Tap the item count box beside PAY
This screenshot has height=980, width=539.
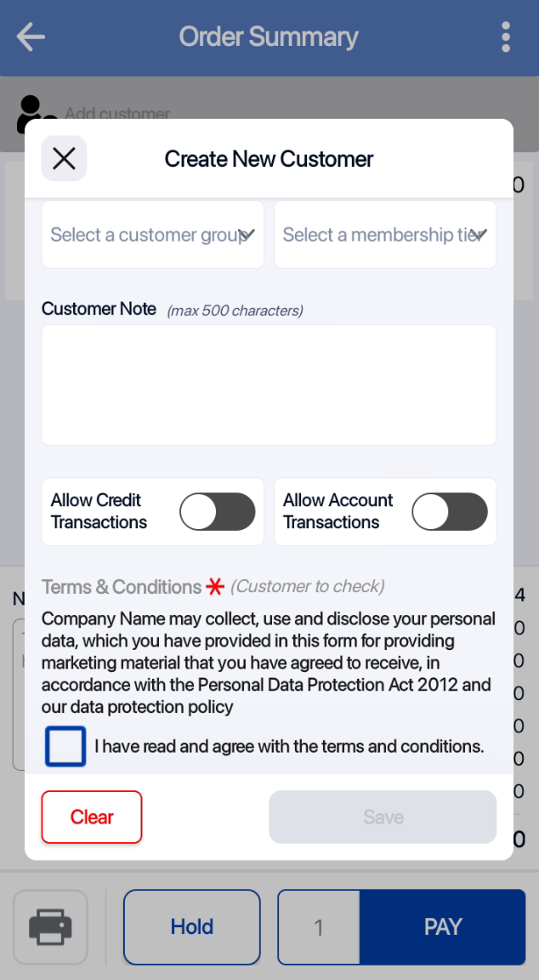[319, 926]
